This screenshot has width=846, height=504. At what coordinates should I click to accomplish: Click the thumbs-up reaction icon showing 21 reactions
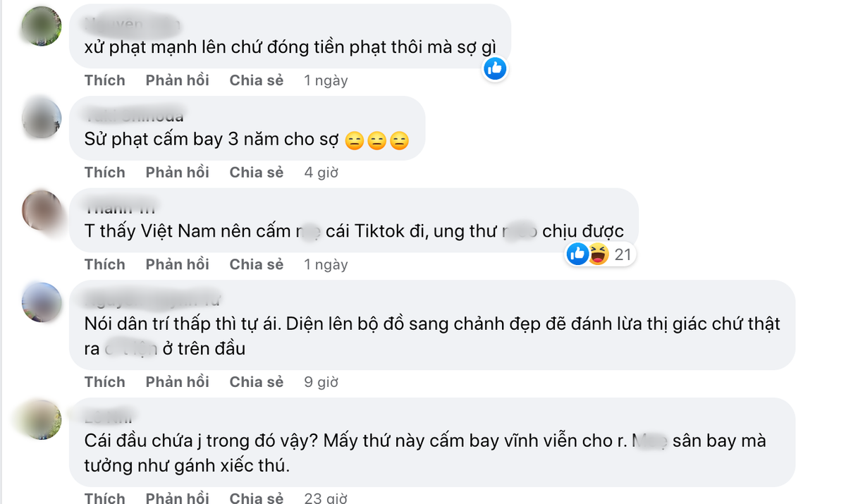(577, 254)
